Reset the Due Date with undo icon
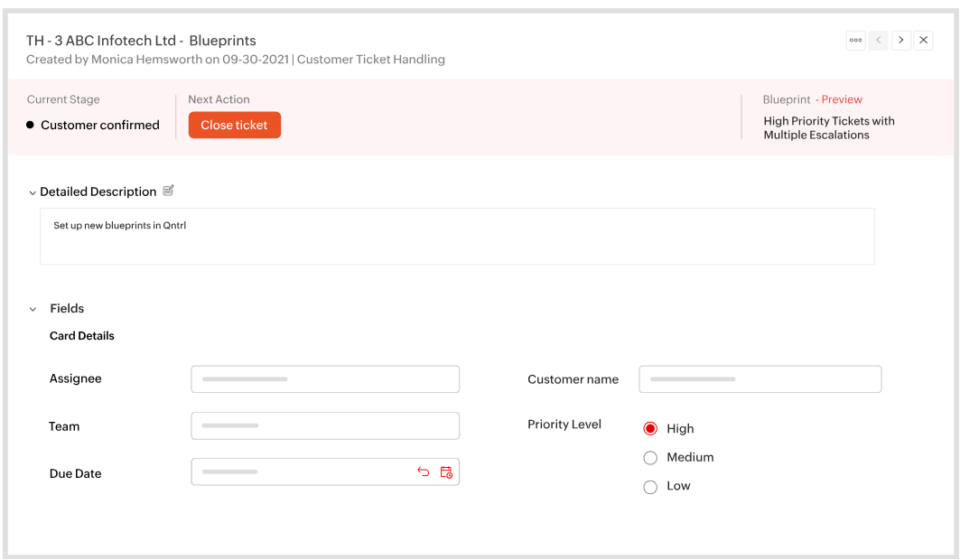 (x=423, y=471)
